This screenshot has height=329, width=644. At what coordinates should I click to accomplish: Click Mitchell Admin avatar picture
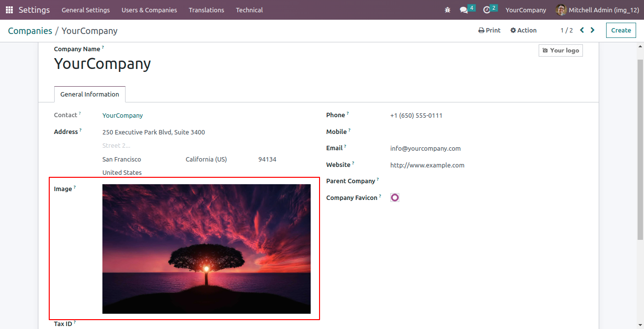(561, 10)
